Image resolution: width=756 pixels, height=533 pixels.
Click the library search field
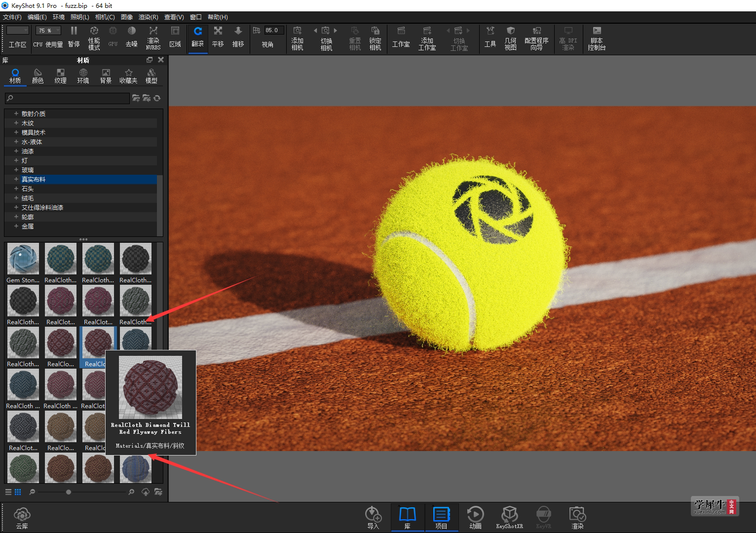(x=67, y=98)
